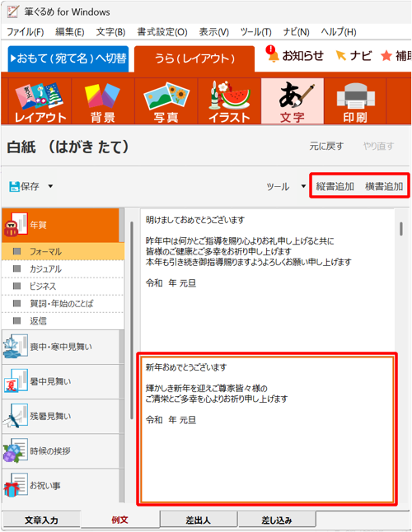Click the 時候の挨拶 hydrangea icon
Viewport: 412px width, 532px height.
click(16, 450)
